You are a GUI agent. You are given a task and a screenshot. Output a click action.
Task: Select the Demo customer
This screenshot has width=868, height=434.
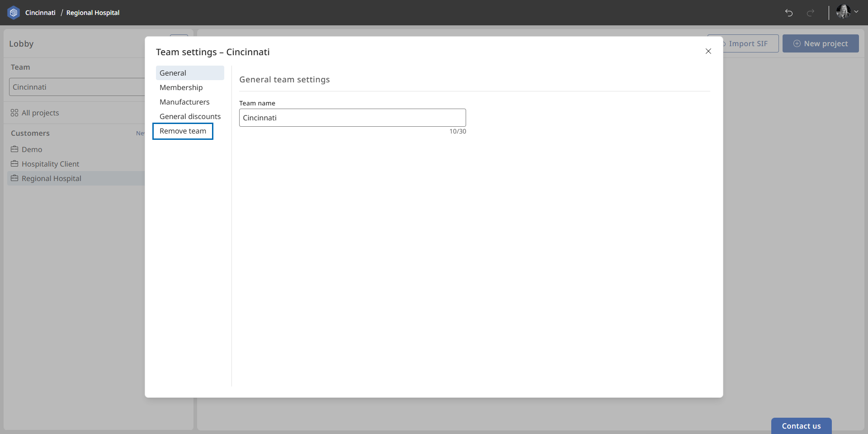[x=32, y=149]
